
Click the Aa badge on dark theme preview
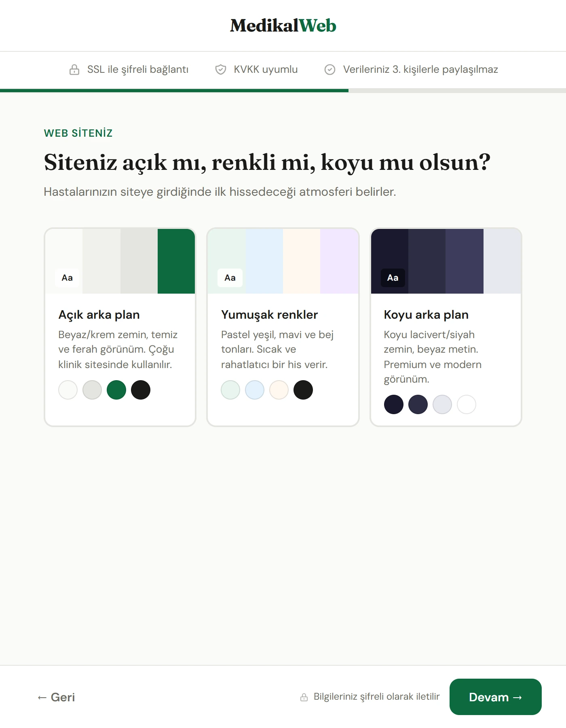(x=393, y=278)
